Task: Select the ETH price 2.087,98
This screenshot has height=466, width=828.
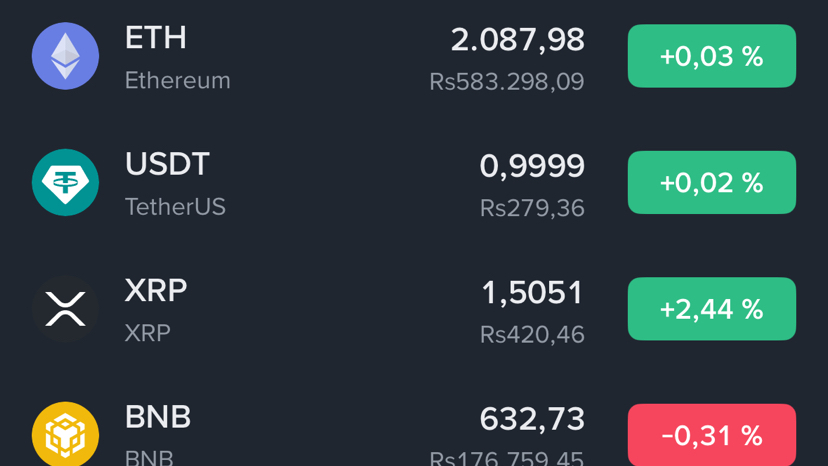Action: pyautogui.click(x=517, y=40)
